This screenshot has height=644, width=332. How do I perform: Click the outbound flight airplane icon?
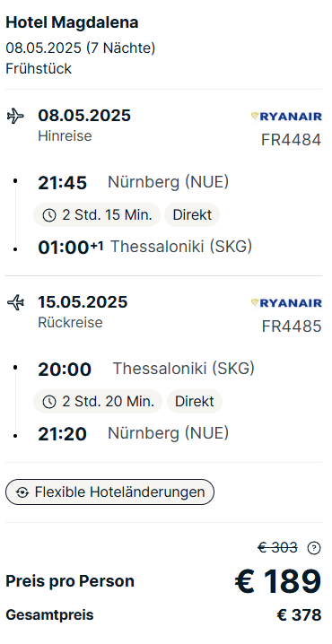pos(15,116)
